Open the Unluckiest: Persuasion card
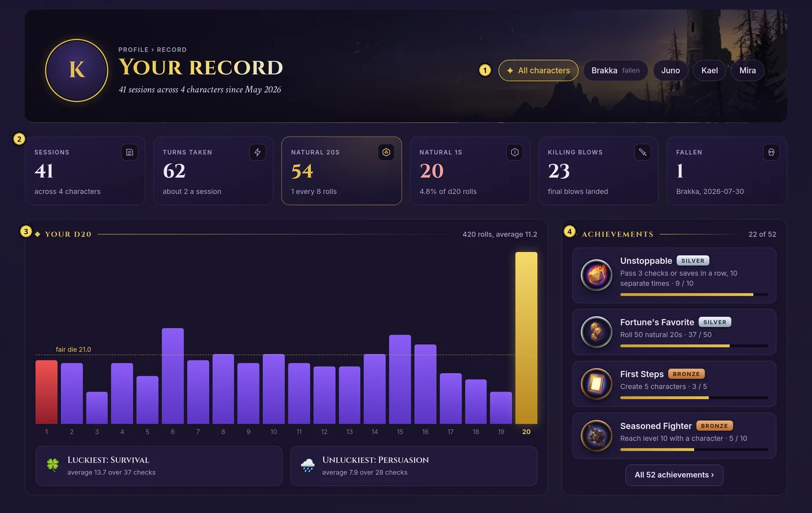 [414, 465]
